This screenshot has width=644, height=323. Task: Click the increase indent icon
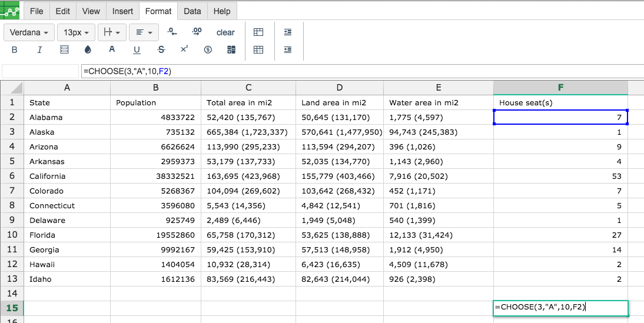coord(288,32)
